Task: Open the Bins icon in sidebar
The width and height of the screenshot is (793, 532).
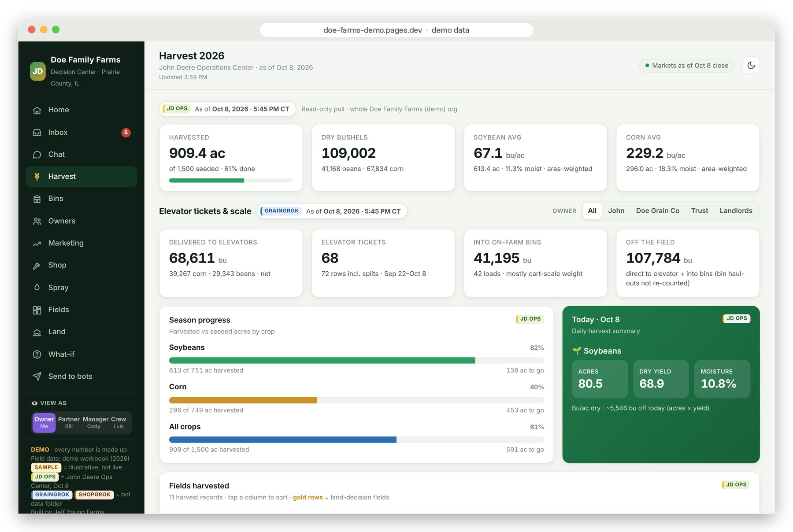Action: (37, 199)
